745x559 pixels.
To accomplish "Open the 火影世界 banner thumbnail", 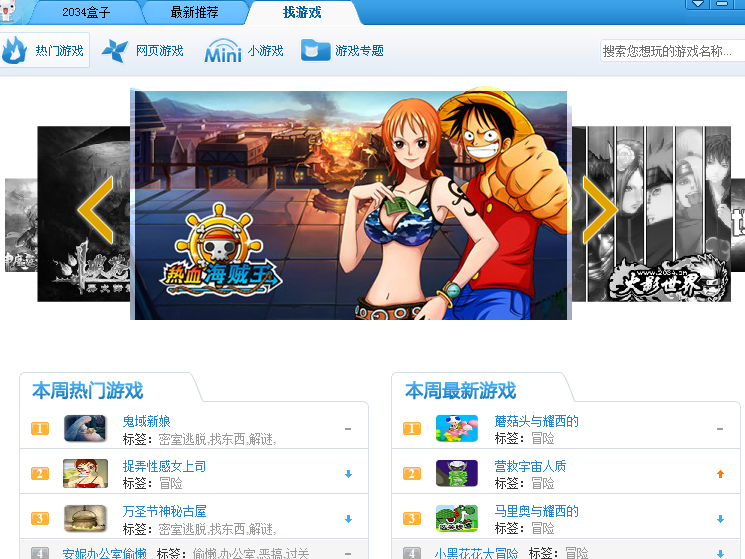I will (x=651, y=214).
